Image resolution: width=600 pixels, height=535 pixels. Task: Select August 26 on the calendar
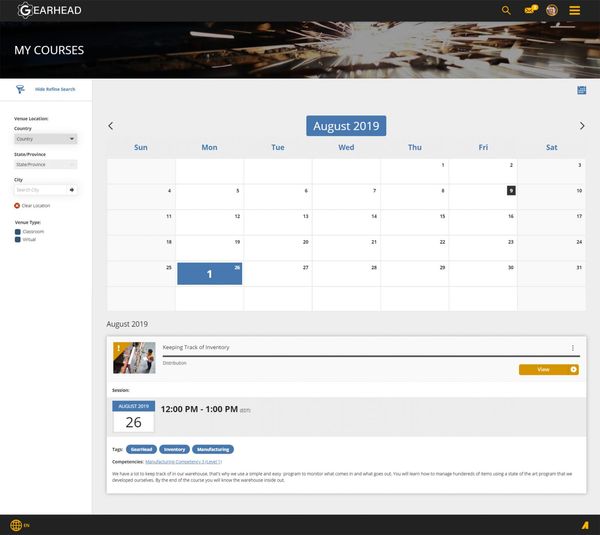[x=209, y=273]
